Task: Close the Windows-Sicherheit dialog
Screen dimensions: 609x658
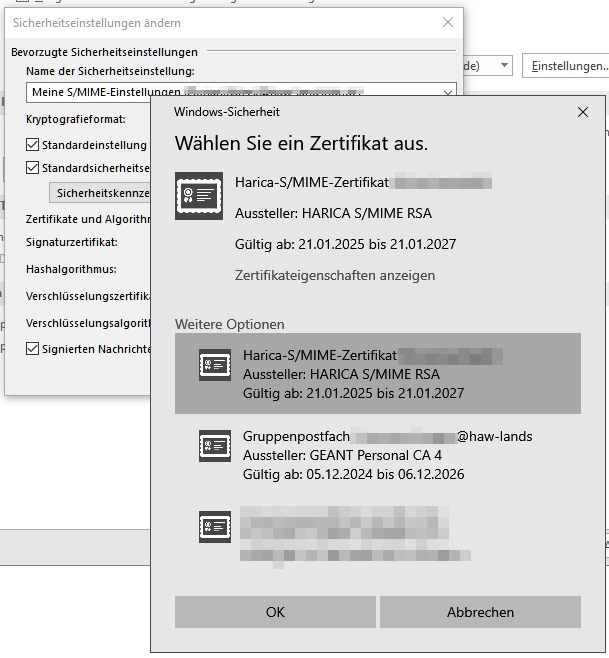Action: tap(583, 112)
